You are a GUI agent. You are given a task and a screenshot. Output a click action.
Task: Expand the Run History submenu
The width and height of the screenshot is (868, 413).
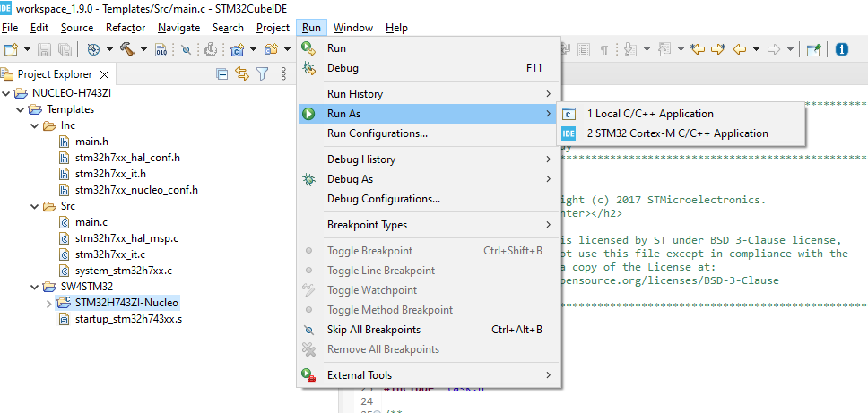point(429,94)
